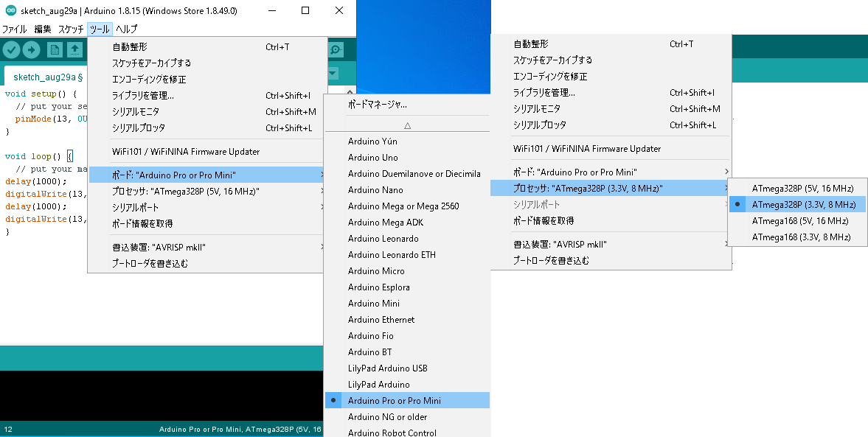The image size is (868, 437).
Task: Click the "void setup() {" code line
Action: point(41,94)
